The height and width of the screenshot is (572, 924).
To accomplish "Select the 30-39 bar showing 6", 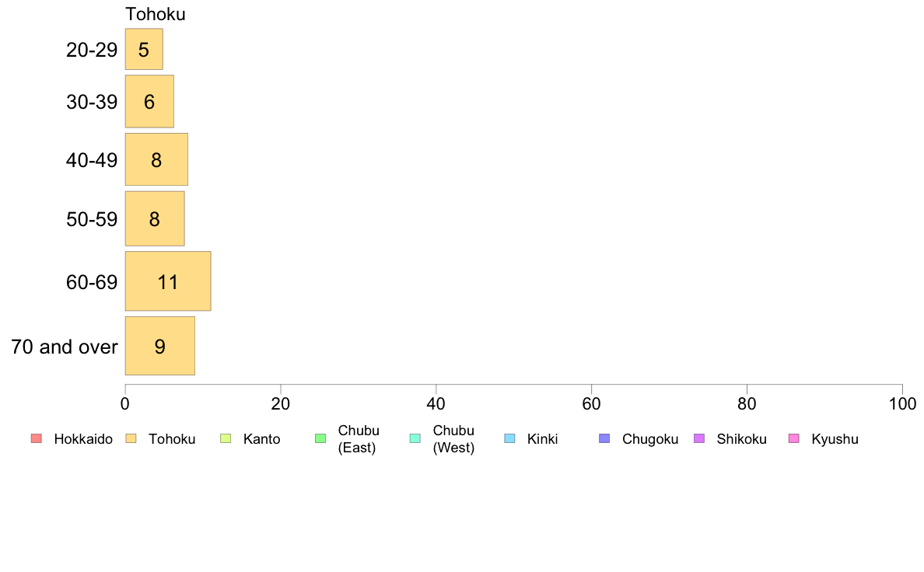I will [x=149, y=101].
